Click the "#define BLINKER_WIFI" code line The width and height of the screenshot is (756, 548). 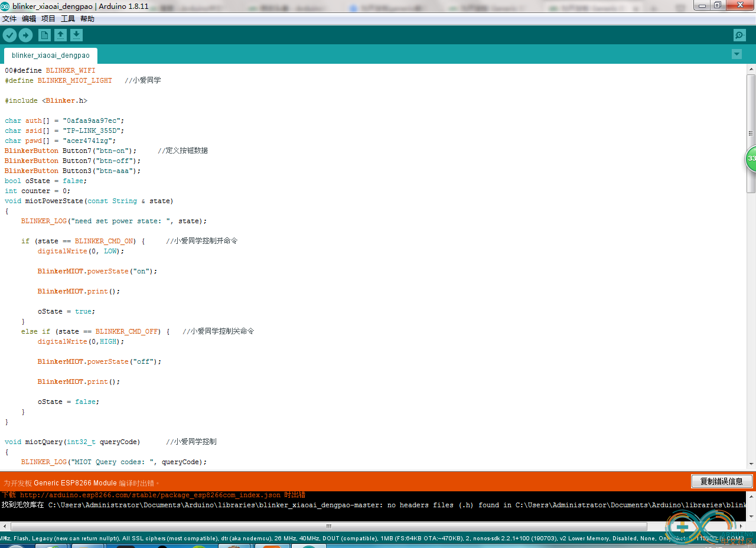(x=50, y=70)
